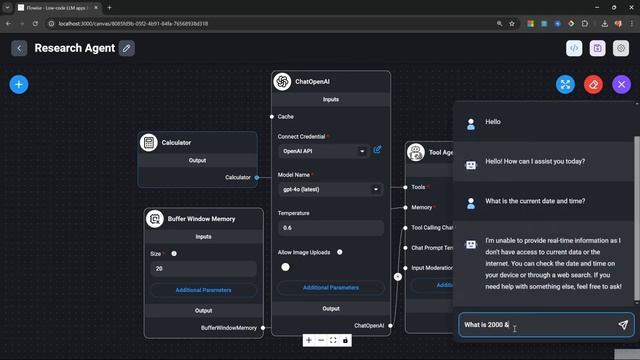Screen dimensions: 640x360
Task: Click the Cache input connector handle
Action: [x=272, y=117]
